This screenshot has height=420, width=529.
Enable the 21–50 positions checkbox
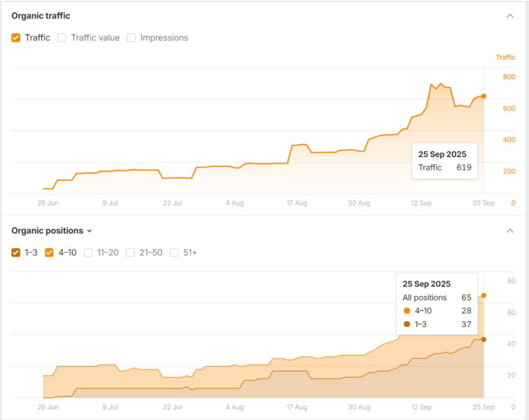[130, 252]
